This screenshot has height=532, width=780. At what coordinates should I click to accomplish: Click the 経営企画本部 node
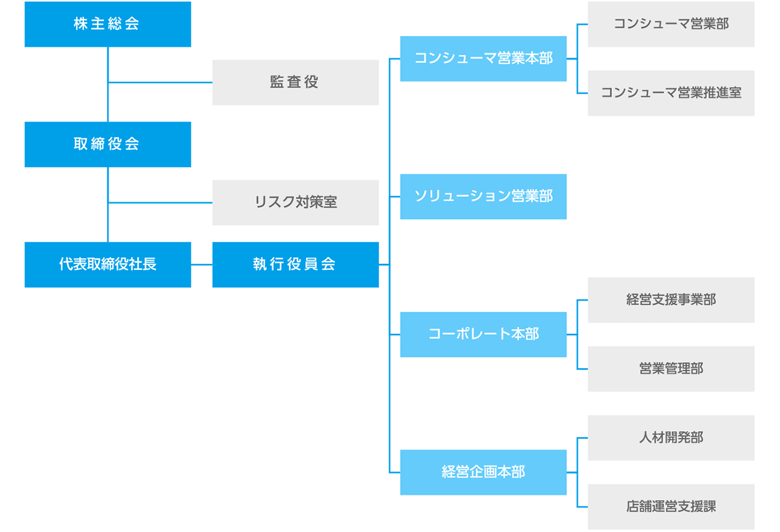[x=483, y=473]
